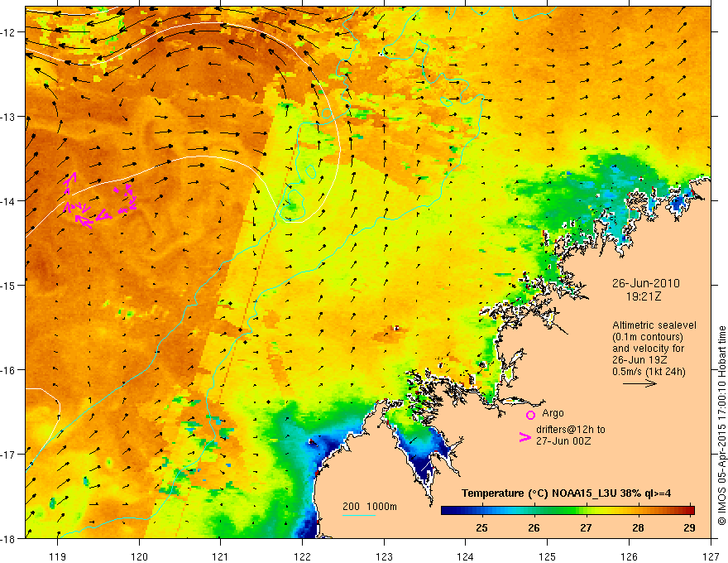Click the date text 26-Jun-2010
The width and height of the screenshot is (728, 563).
coord(646,283)
